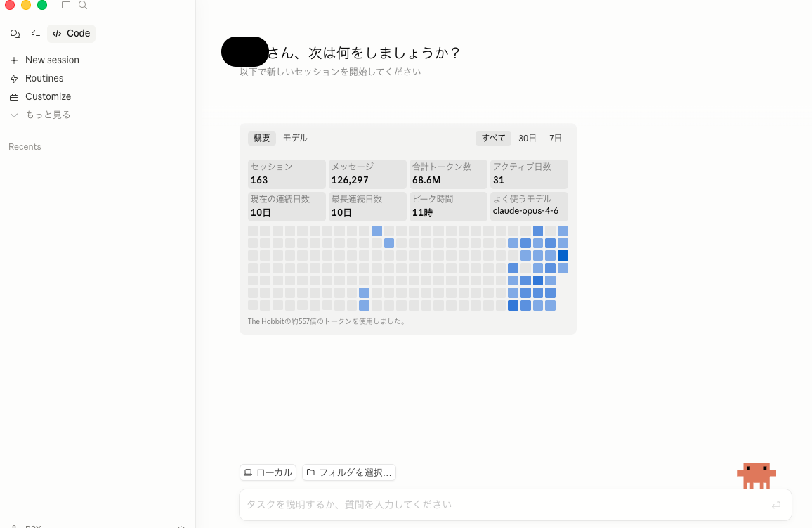812x528 pixels.
Task: Click the crab mascot above the input box
Action: 757,476
